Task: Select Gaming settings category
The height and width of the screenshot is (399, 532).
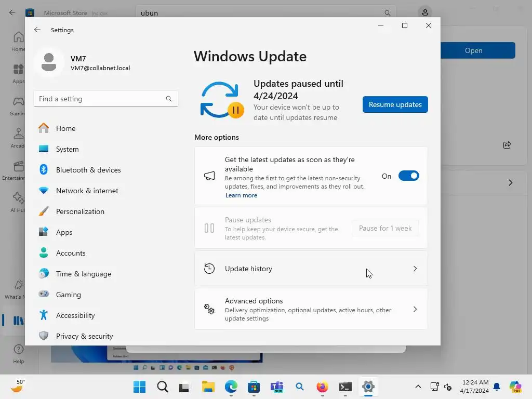Action: (106, 295)
